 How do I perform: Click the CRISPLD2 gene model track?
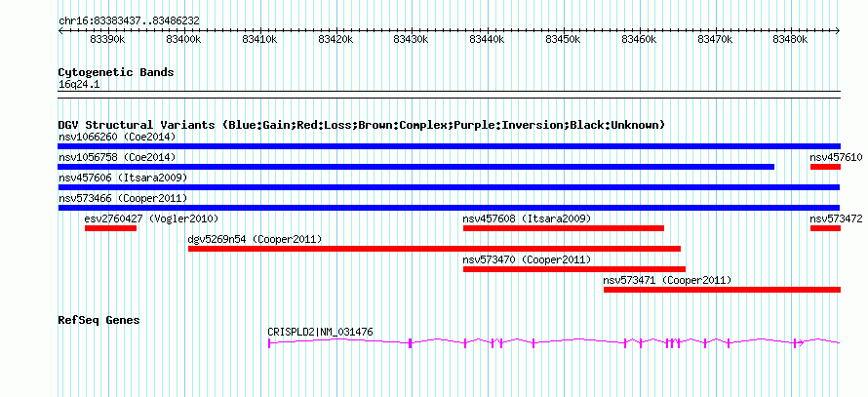(x=554, y=342)
